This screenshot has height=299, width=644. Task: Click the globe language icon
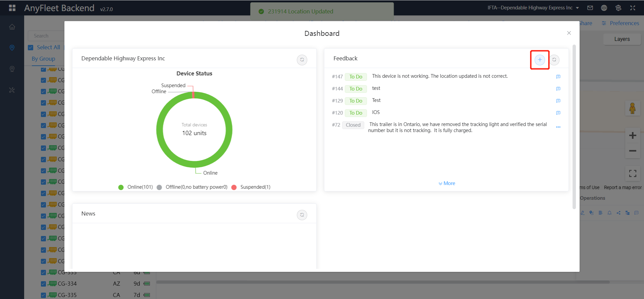click(604, 8)
